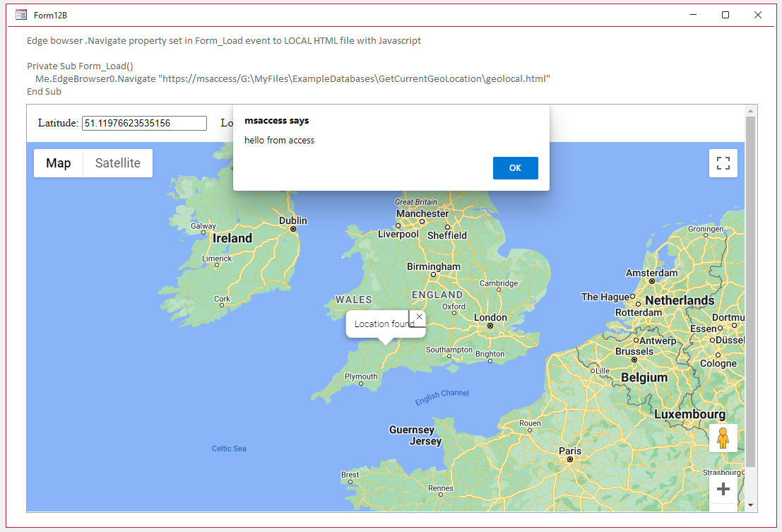Click the Sheffield city label
Screen dimensions: 782x532
(447, 235)
